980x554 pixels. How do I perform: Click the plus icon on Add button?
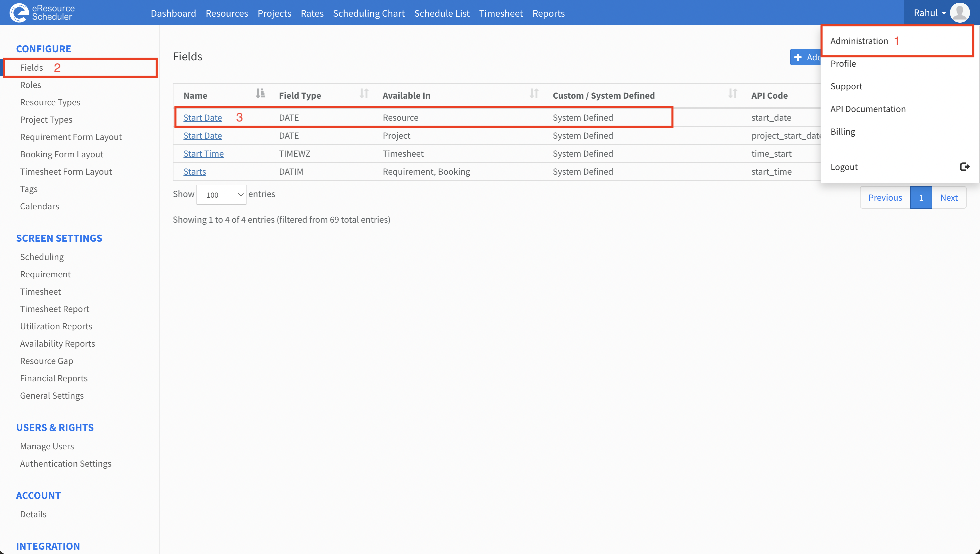pos(798,57)
